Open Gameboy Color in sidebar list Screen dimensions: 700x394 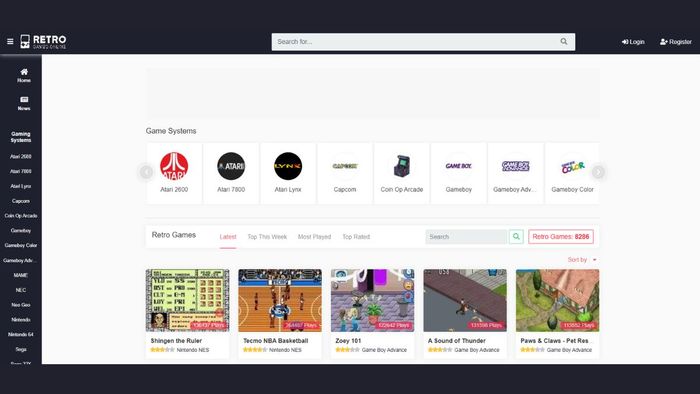[x=21, y=245]
